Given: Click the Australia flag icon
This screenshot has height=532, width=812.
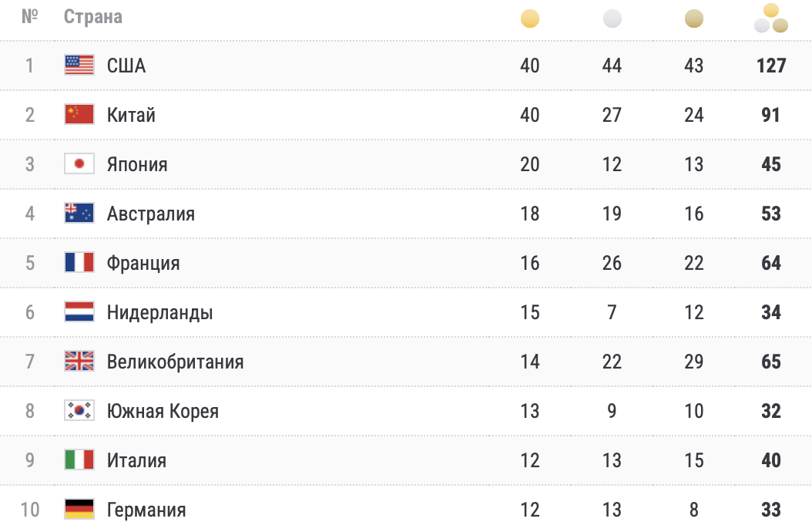Looking at the screenshot, I should coord(79,214).
